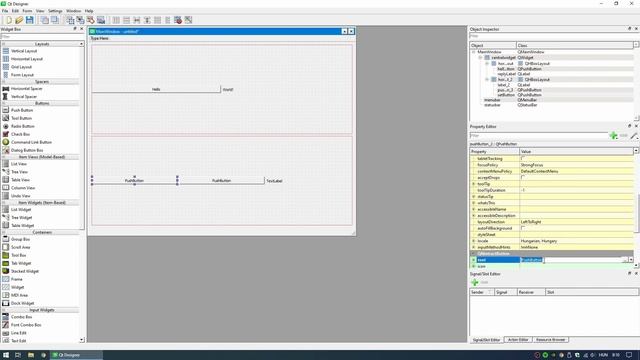This screenshot has width=640, height=360.
Task: Apply Lay Out Horizontally from toolbar
Action: [x=116, y=20]
